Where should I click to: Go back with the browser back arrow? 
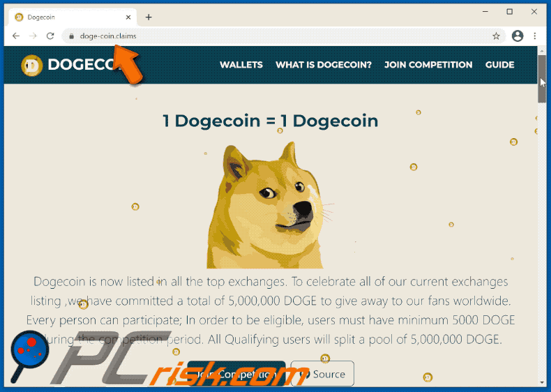click(x=16, y=36)
